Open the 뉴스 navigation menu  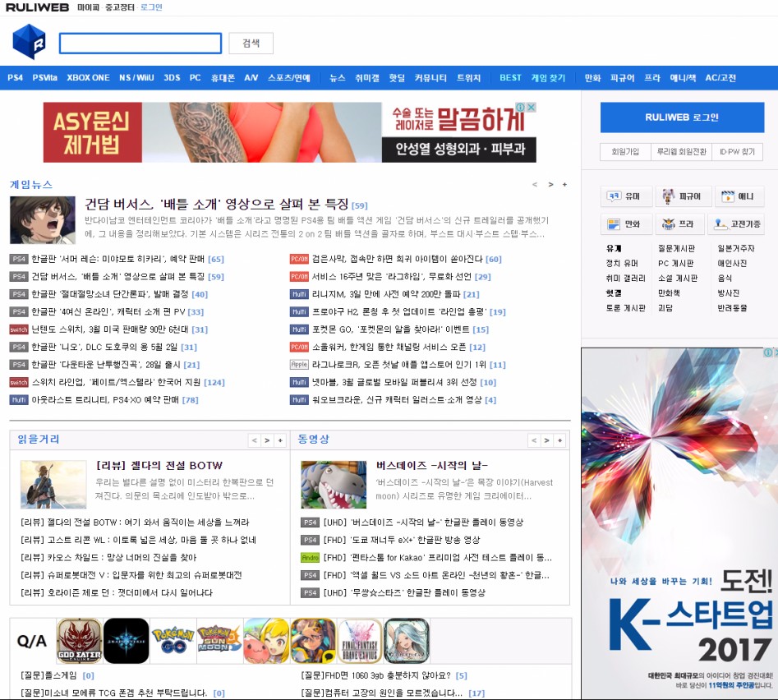click(338, 78)
